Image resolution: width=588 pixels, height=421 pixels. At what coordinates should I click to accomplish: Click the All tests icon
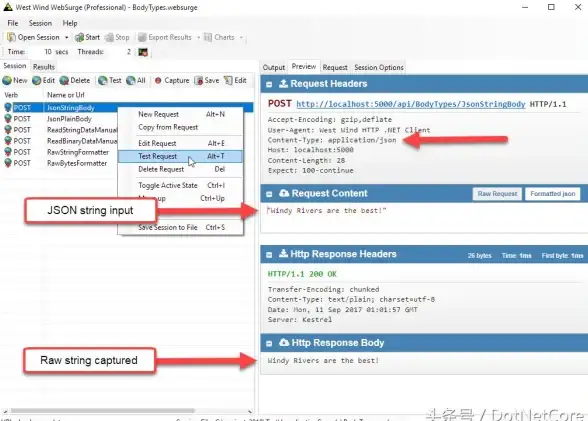[130, 80]
